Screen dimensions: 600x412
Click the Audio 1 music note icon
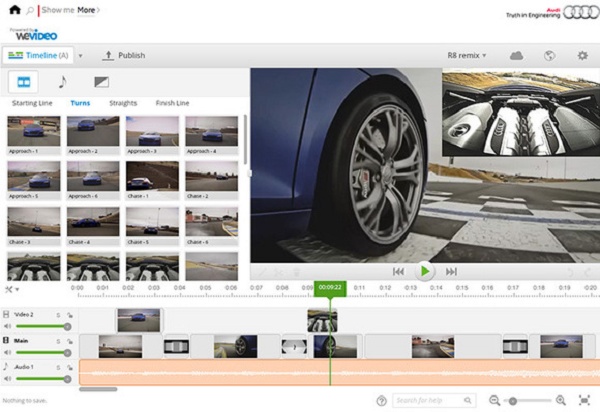[6, 366]
